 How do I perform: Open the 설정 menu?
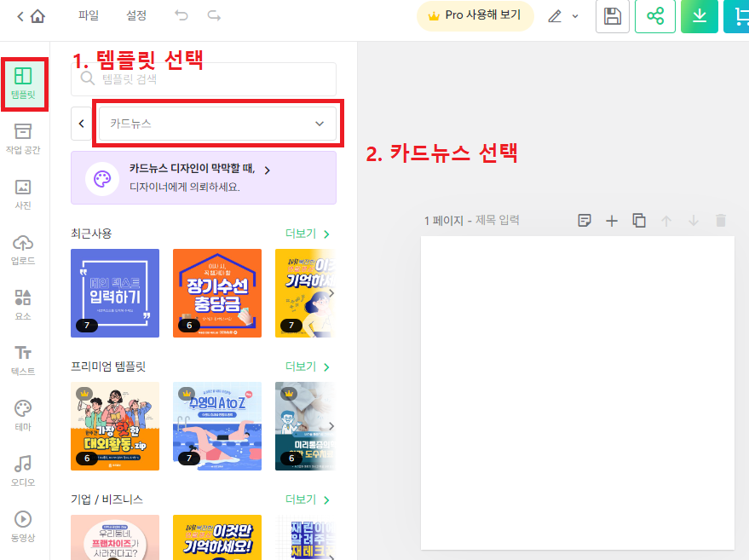coord(136,15)
